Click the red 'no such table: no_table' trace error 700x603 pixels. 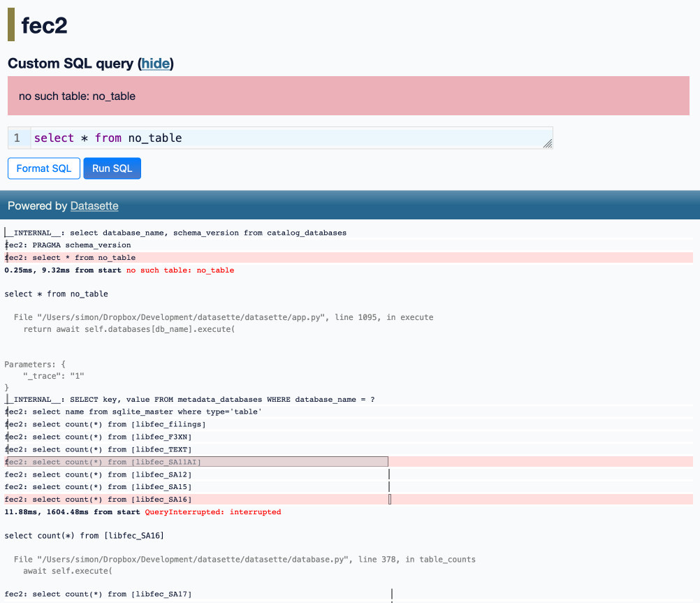(x=180, y=270)
